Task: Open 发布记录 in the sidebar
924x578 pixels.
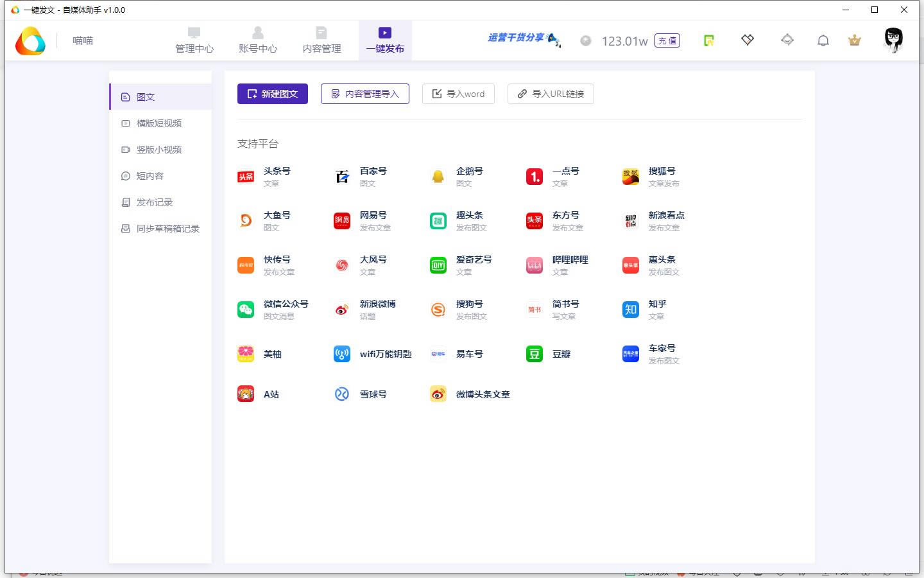Action: coord(160,202)
